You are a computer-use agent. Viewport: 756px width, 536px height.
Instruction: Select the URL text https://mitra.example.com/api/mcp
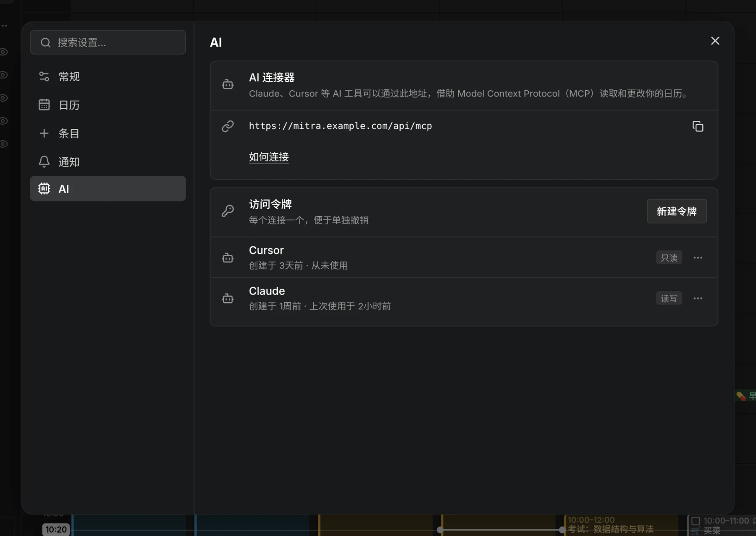[x=340, y=126]
